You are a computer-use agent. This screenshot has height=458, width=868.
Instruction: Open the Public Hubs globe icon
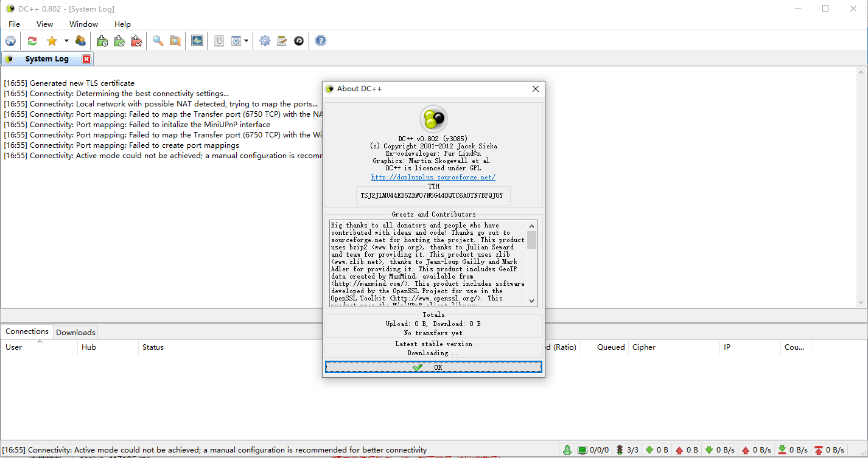[10, 41]
